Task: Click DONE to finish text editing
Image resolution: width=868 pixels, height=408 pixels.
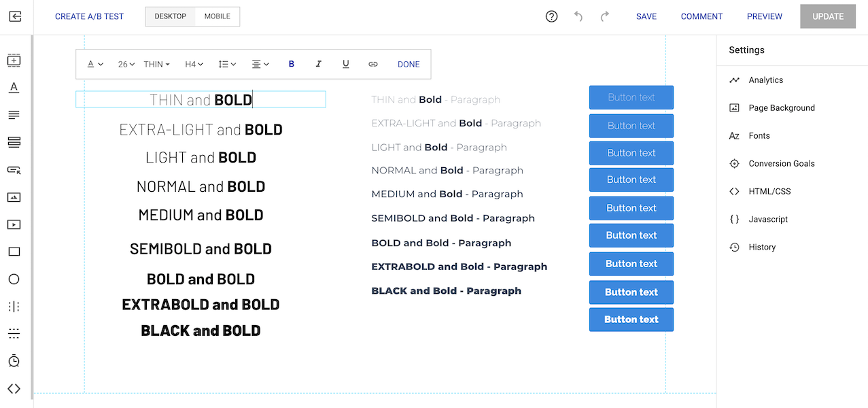Action: [x=408, y=63]
